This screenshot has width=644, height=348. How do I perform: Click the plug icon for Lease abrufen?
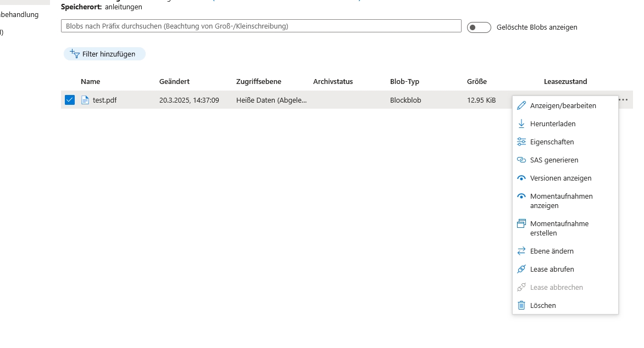521,269
